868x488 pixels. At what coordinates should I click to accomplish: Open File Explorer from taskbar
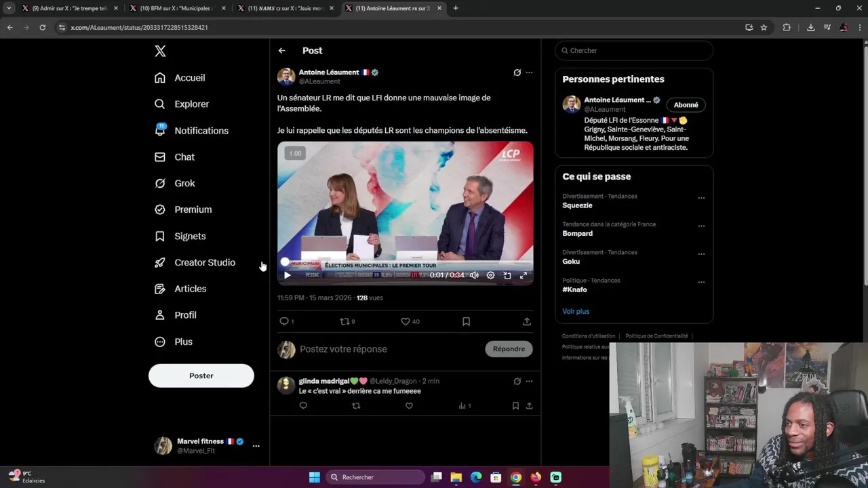(456, 477)
